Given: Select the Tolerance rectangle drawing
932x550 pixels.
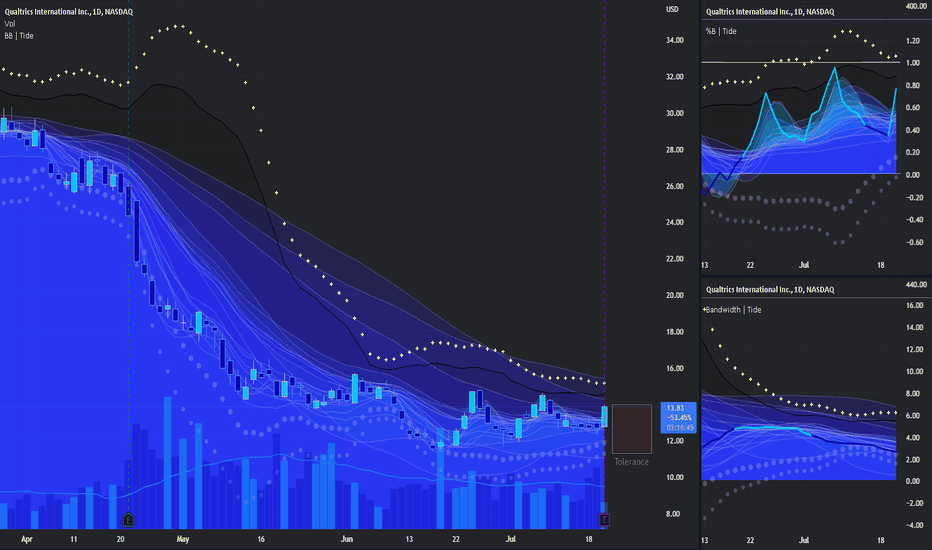Looking at the screenshot, I should [632, 429].
